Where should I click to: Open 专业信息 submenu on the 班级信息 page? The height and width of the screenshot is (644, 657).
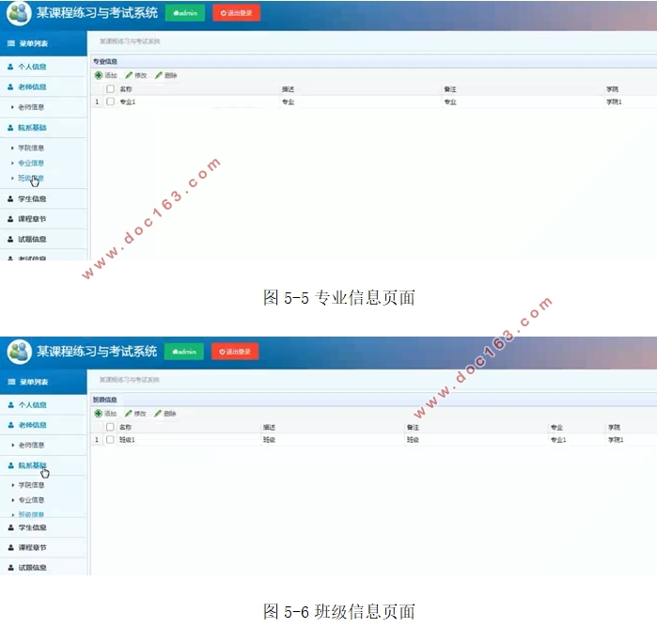coord(31,500)
